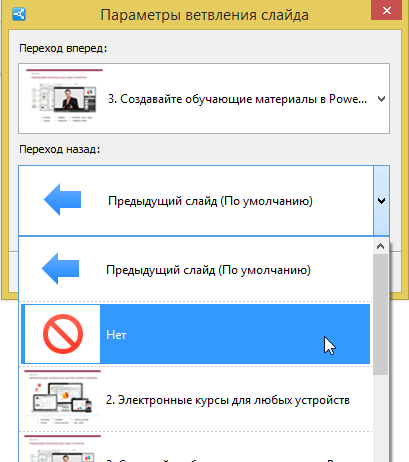Pick the partially visible slide 3 list thumbnail
Image resolution: width=409 pixels, height=462 pixels.
[62, 448]
